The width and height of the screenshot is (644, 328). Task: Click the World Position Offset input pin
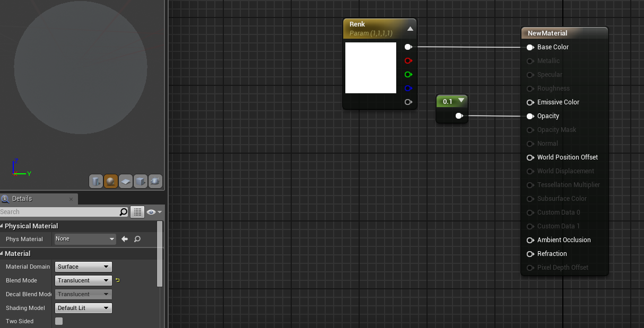pos(530,157)
